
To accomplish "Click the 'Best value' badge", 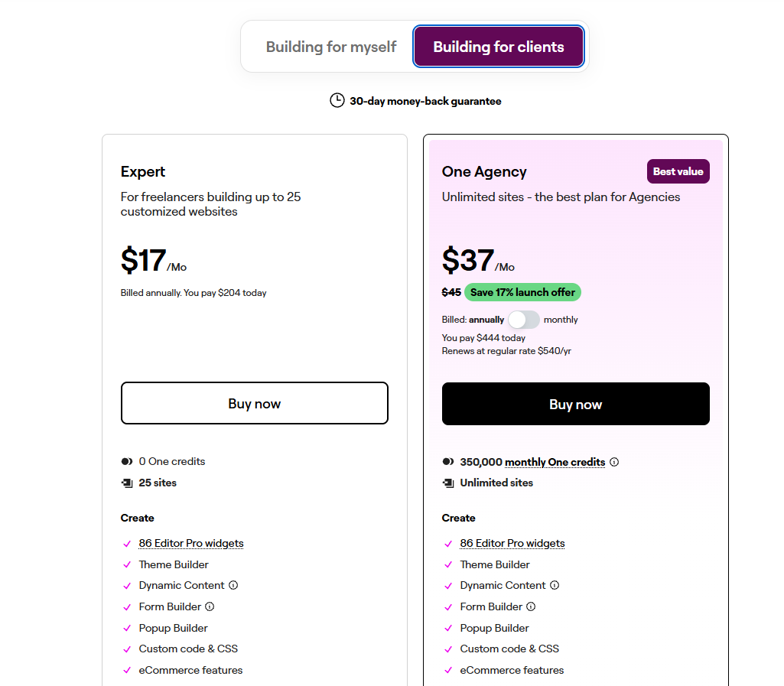I will (x=678, y=171).
